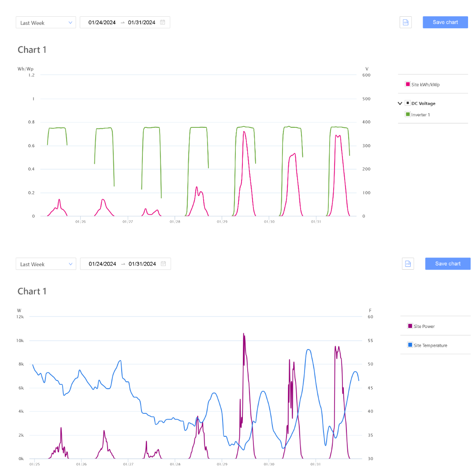Export bottom chart as CSV
The height and width of the screenshot is (476, 476).
408,264
